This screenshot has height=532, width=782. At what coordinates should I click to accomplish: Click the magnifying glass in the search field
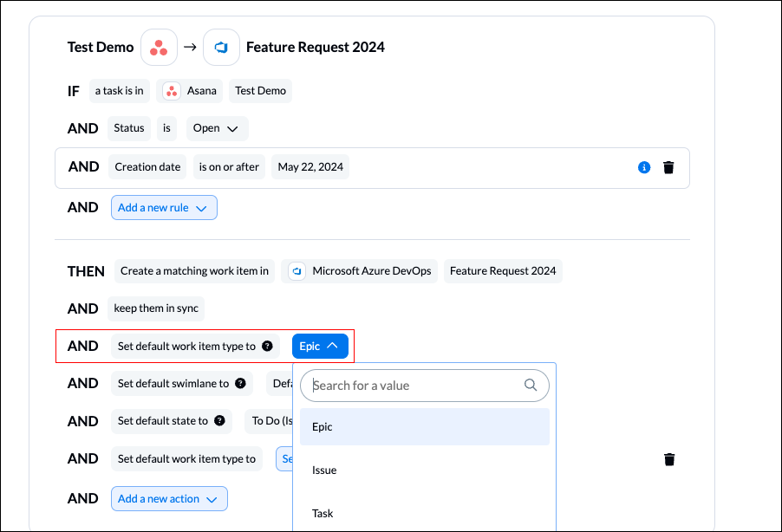[530, 385]
